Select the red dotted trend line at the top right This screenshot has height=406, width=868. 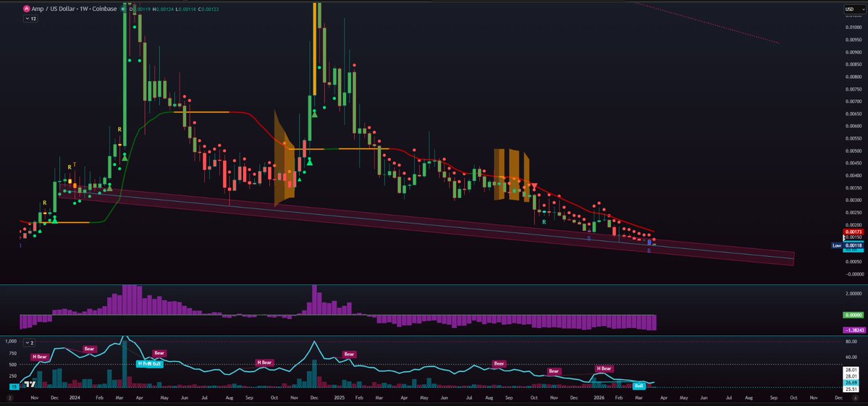707,23
